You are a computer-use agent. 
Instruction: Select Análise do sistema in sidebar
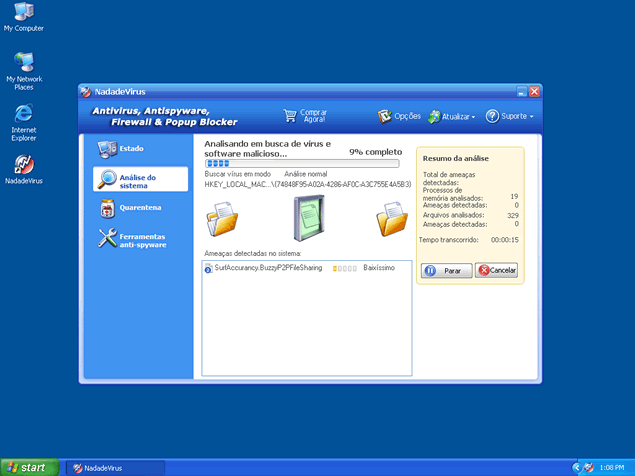tap(140, 179)
